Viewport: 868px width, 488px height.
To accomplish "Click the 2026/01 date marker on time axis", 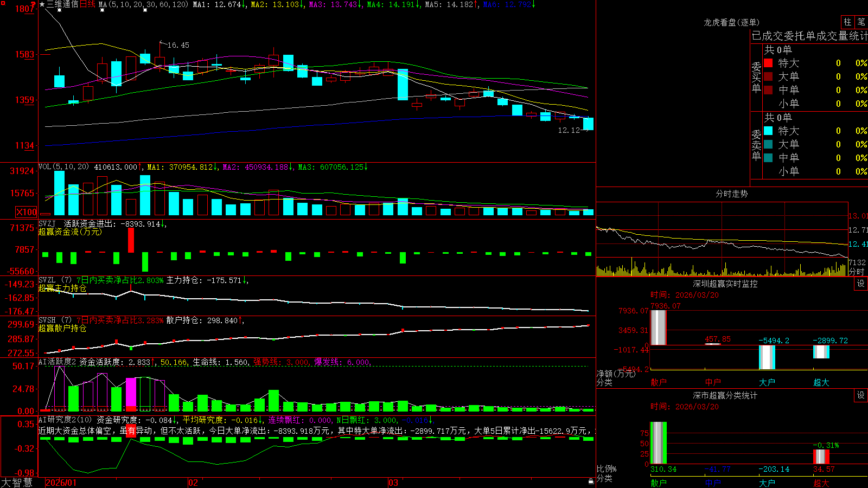I will (x=61, y=483).
